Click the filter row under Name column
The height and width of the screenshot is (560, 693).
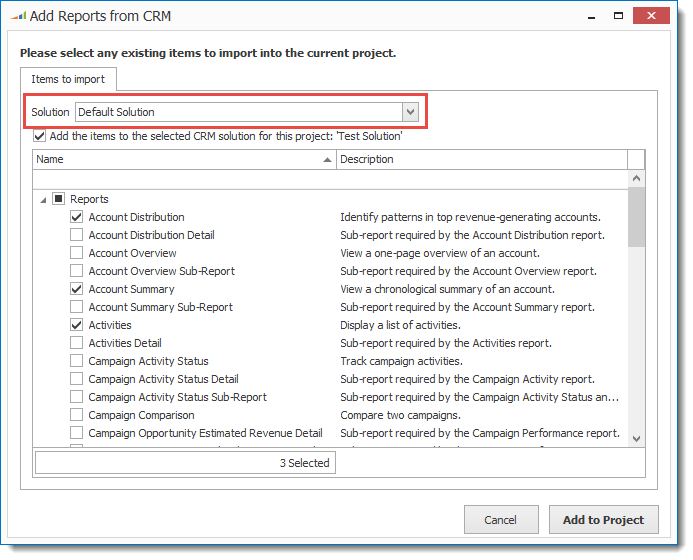[184, 180]
